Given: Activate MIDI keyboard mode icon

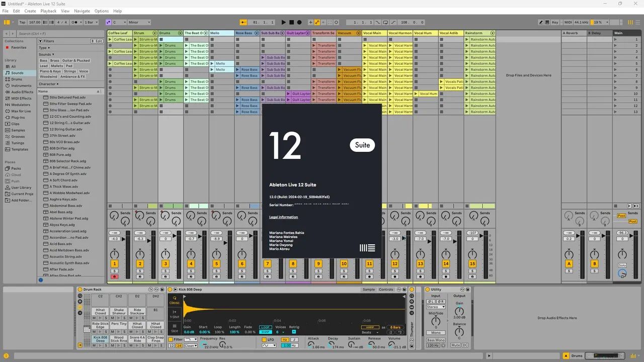Looking at the screenshot, I should point(548,22).
